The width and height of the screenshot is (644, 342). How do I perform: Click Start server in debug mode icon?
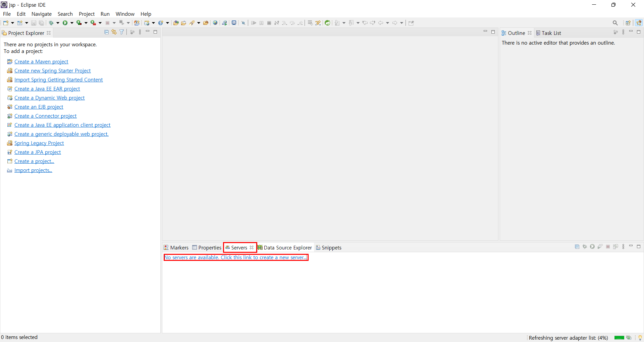point(585,247)
